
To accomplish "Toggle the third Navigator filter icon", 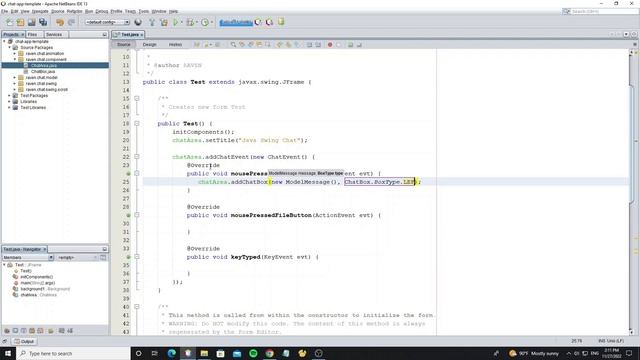I will (x=24, y=331).
